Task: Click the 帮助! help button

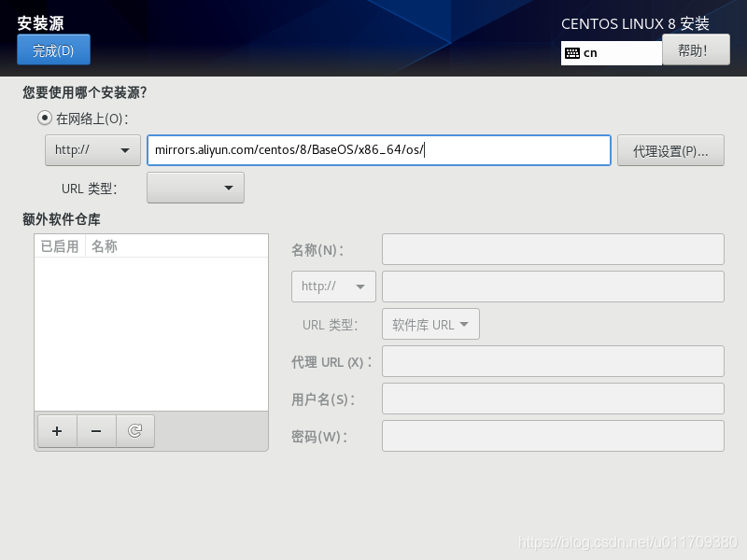Action: 696,50
